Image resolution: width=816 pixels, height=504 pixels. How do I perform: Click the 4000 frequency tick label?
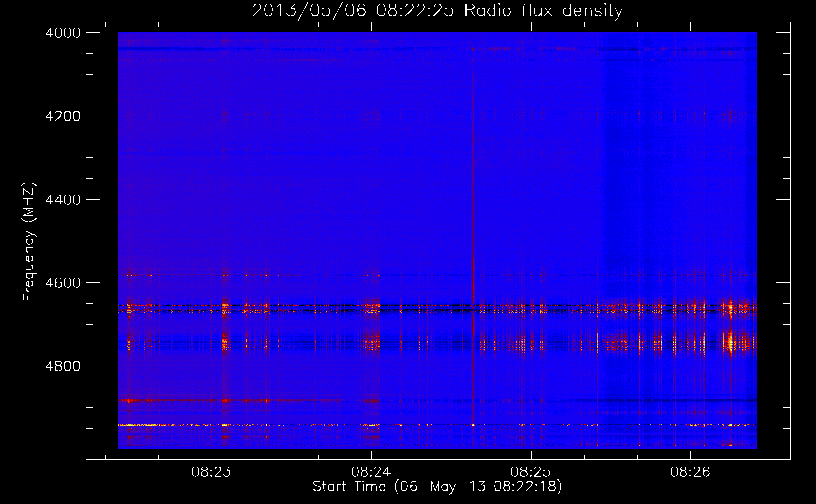[x=63, y=33]
